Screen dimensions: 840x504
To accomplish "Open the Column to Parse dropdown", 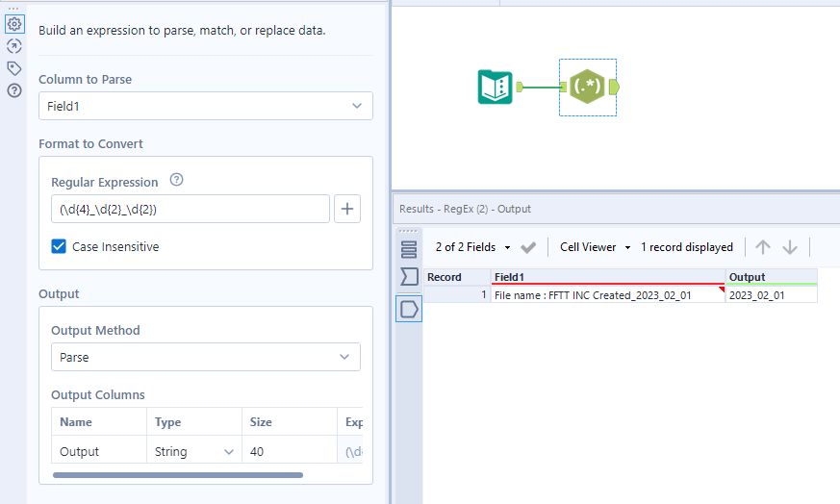I will point(205,106).
